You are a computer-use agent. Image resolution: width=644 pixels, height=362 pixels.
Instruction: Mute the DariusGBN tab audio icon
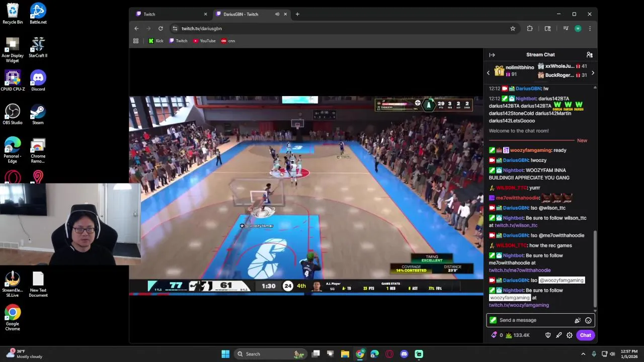[277, 14]
